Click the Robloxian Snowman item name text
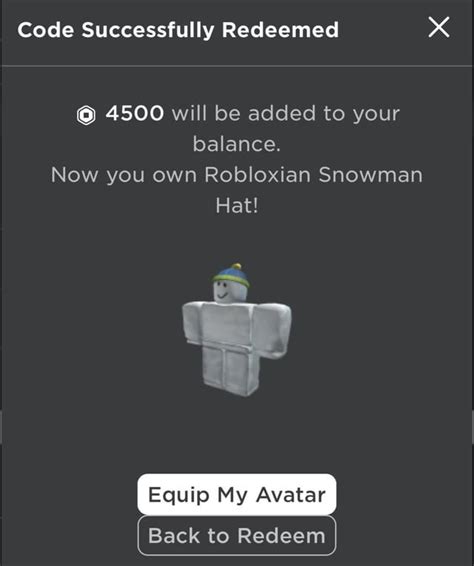 tap(313, 175)
